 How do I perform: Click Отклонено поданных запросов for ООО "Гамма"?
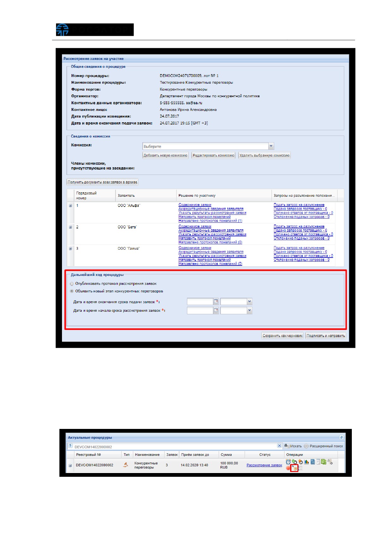(302, 260)
